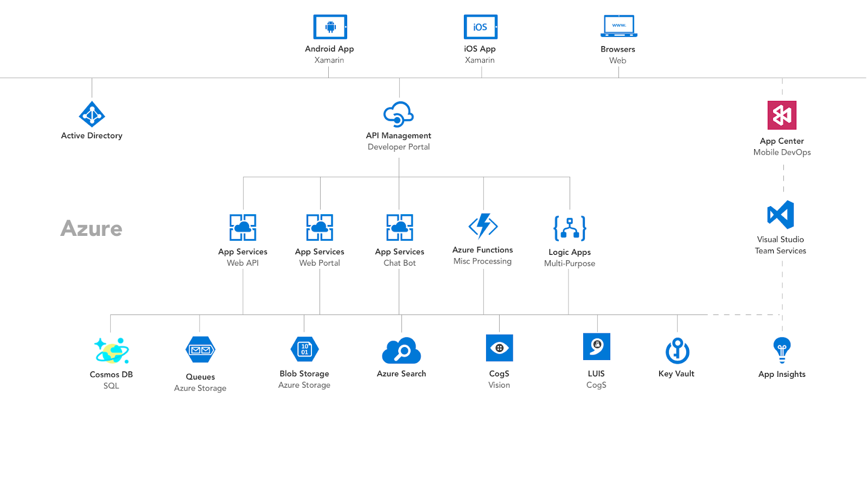Open the Blob Storage icon

304,350
